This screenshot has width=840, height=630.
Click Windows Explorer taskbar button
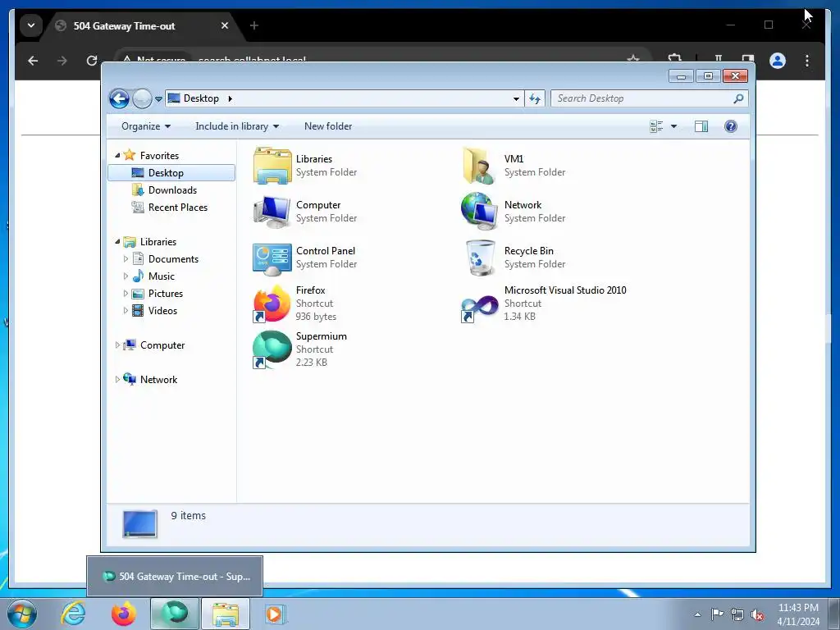[226, 614]
